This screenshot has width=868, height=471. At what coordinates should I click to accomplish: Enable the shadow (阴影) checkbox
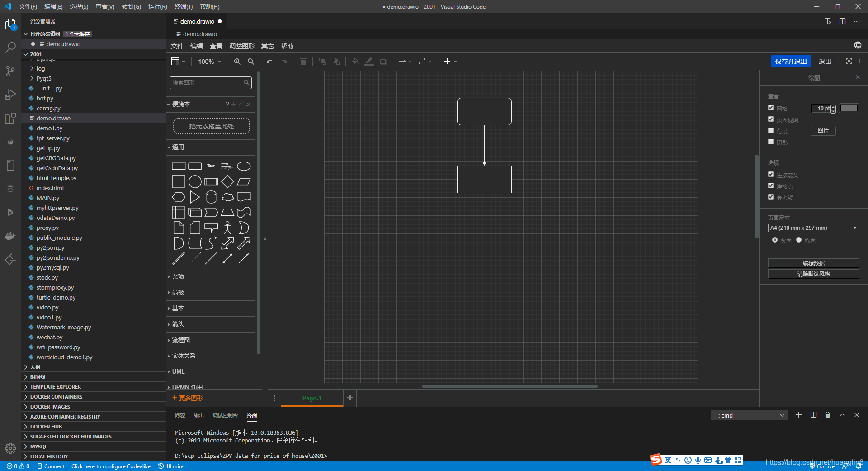(x=771, y=142)
